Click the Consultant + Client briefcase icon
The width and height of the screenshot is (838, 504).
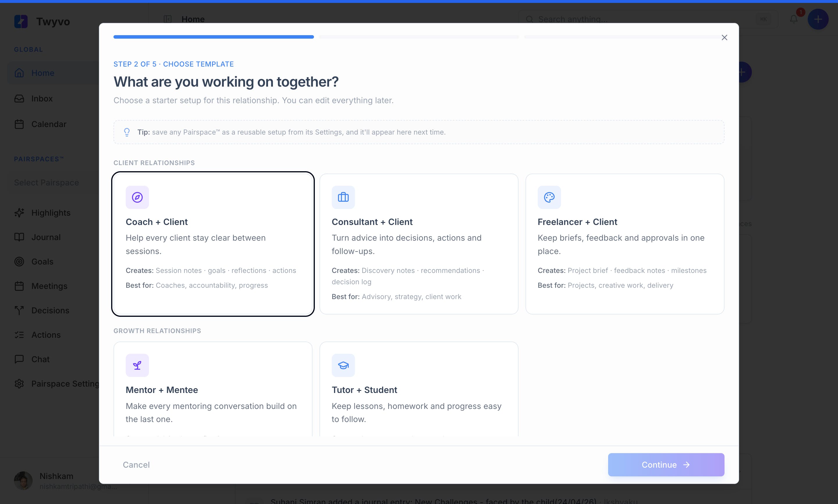(x=343, y=197)
